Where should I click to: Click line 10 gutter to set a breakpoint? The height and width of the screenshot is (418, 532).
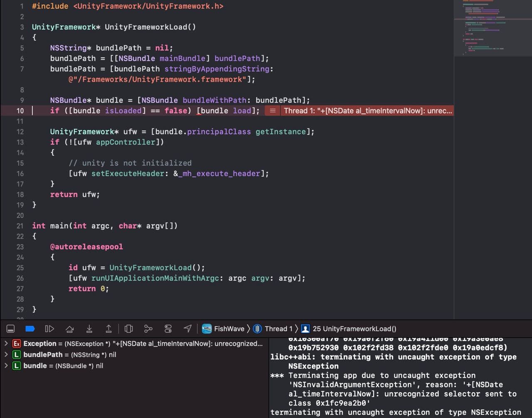(x=20, y=111)
